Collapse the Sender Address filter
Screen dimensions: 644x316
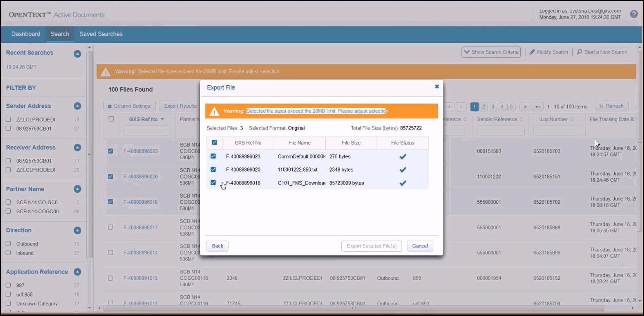77,106
